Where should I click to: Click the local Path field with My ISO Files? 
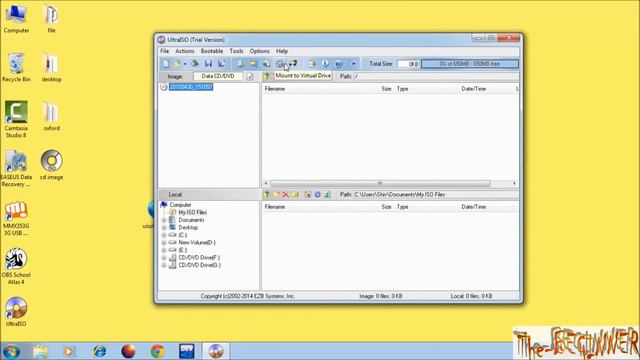[435, 195]
